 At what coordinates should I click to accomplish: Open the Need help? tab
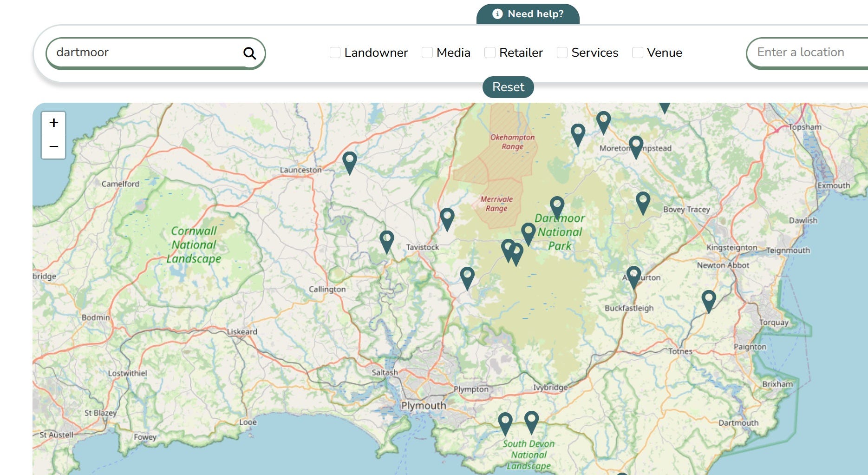528,14
